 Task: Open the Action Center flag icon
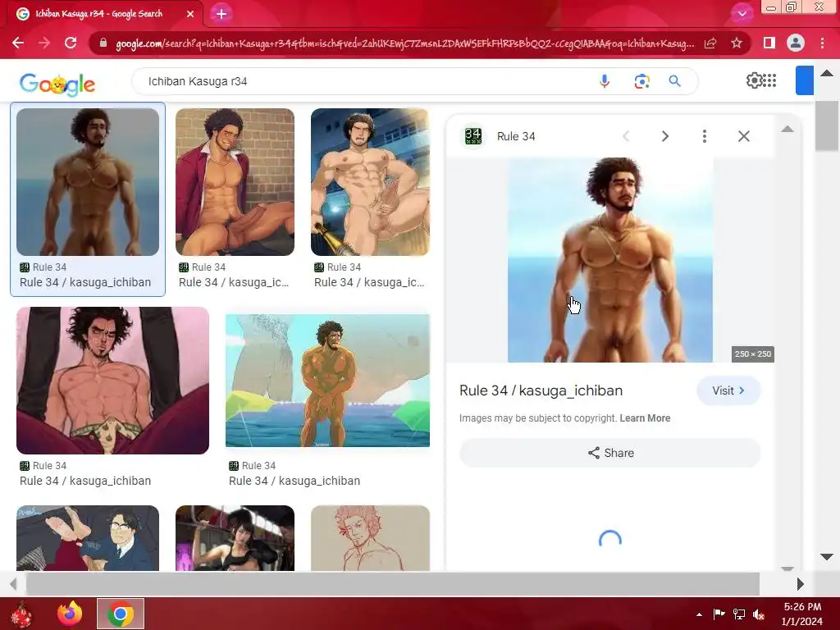(719, 614)
